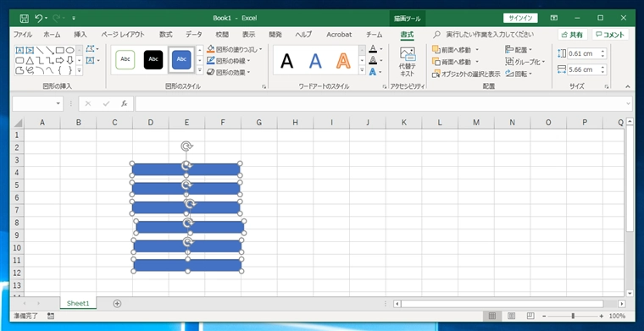Open Selection Pane (オブジェクトの選択と表示)
The image size is (644, 331).
coord(466,74)
